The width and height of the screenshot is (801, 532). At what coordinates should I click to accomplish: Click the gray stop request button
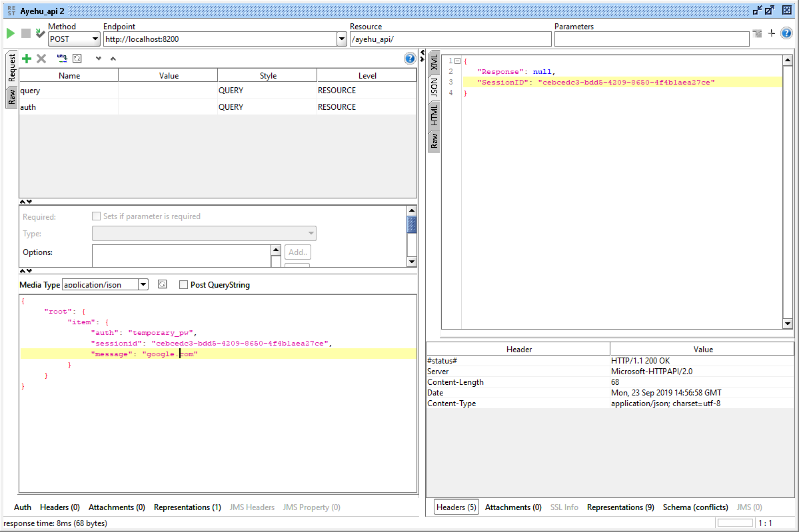26,33
